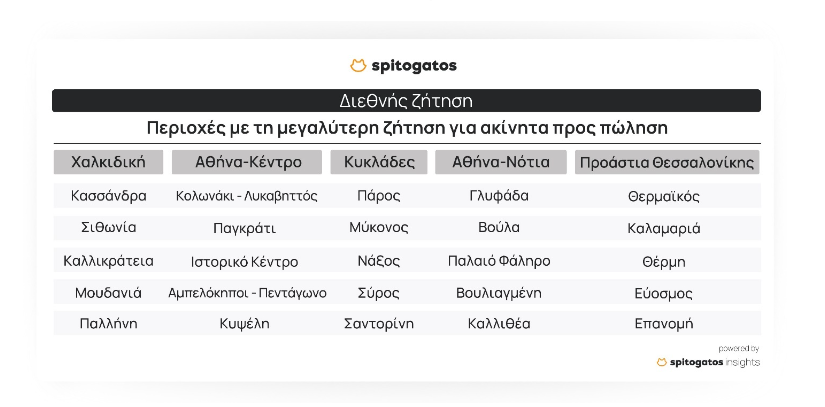
Task: Click Κολωνάκι - Λυκαβηττός entry
Action: (x=246, y=196)
